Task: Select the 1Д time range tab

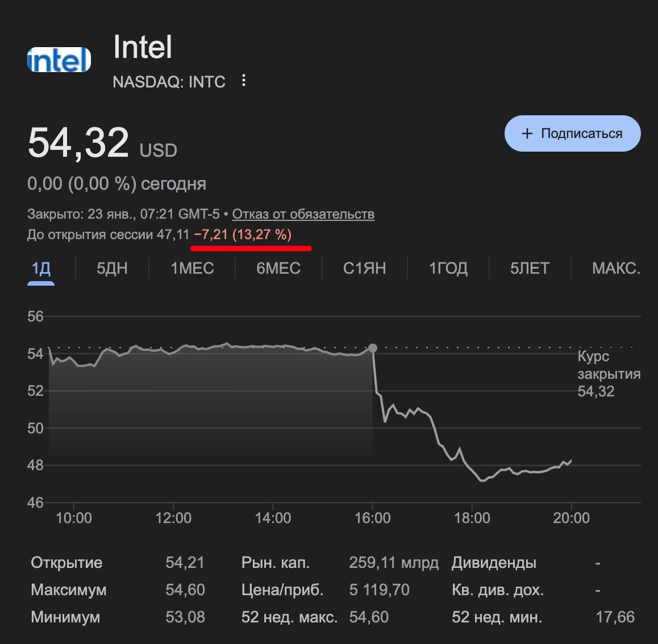Action: tap(41, 268)
